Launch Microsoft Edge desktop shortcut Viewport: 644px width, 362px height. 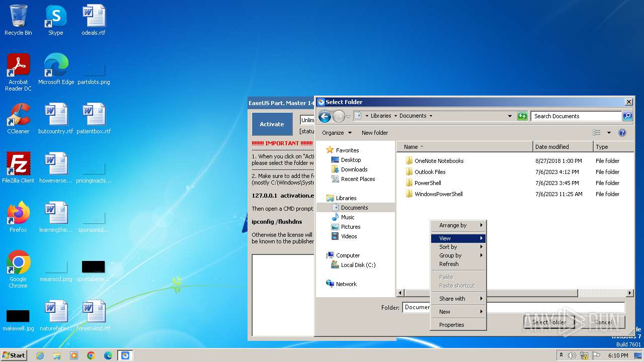56,69
